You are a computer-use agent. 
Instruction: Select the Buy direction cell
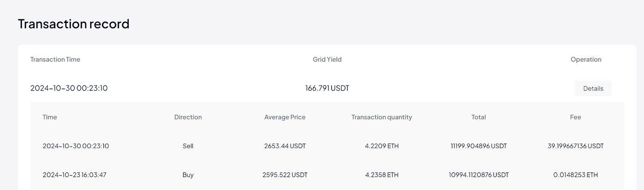pyautogui.click(x=188, y=175)
